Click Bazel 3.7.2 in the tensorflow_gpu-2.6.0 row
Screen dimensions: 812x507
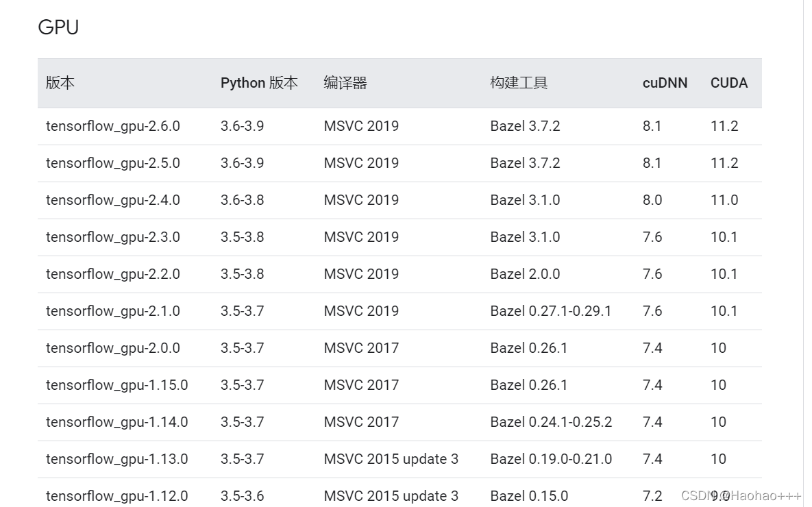[525, 126]
